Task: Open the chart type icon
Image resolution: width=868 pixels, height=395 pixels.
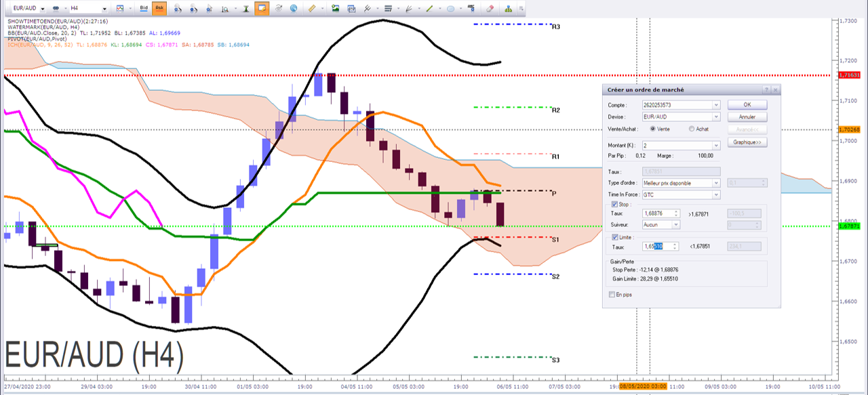Action: click(120, 8)
